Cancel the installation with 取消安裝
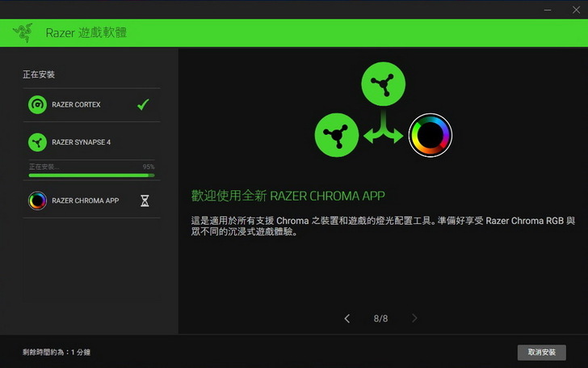This screenshot has height=368, width=588. point(541,353)
